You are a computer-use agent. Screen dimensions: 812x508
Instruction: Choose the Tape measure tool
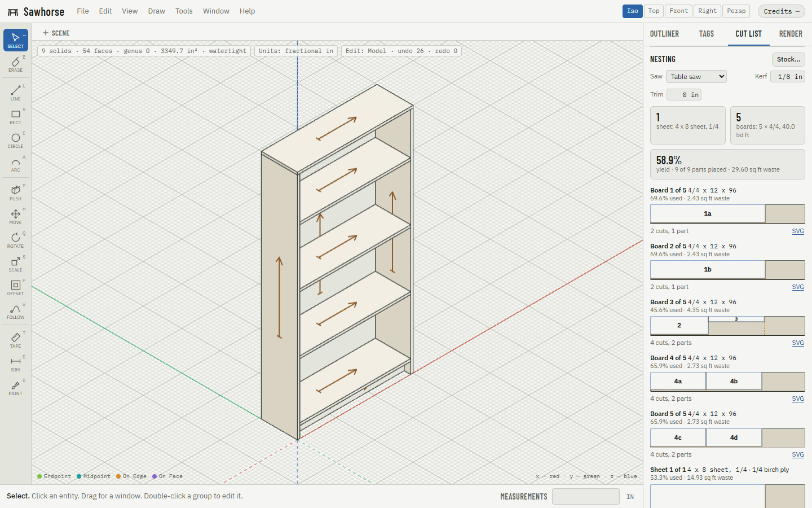click(x=15, y=340)
